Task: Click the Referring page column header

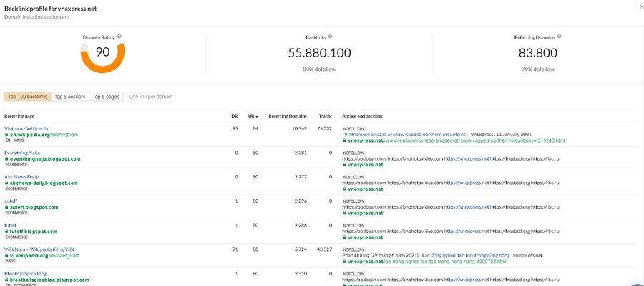Action: coord(19,116)
